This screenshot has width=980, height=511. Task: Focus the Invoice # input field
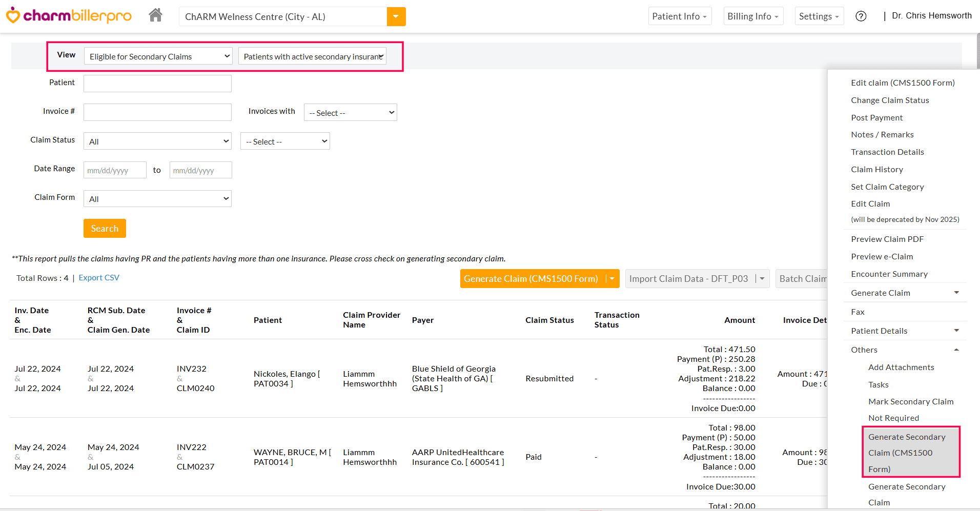pyautogui.click(x=157, y=112)
